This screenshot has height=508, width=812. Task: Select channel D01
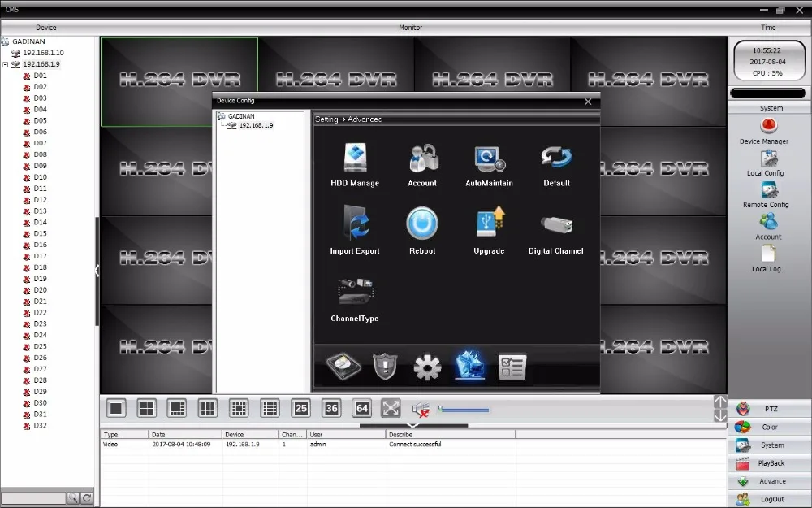point(40,76)
